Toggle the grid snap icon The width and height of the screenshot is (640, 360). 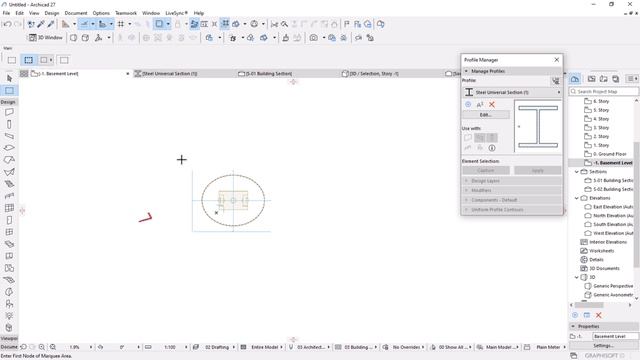(x=121, y=24)
